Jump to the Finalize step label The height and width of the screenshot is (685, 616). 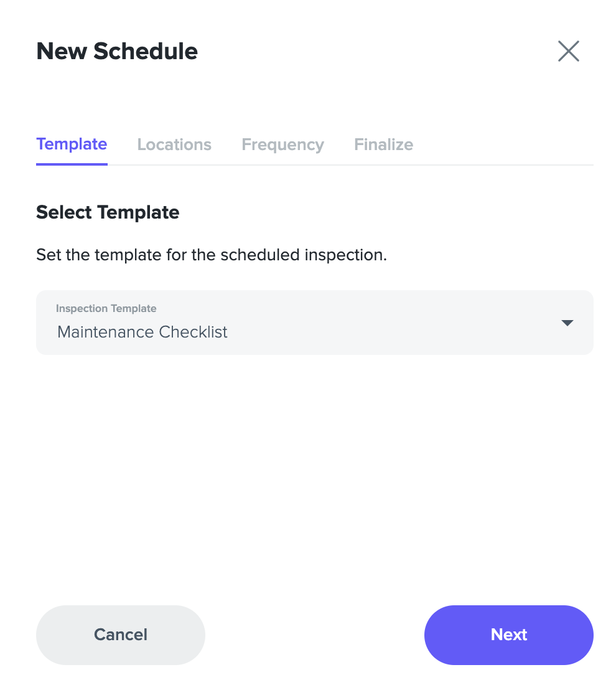click(x=383, y=144)
